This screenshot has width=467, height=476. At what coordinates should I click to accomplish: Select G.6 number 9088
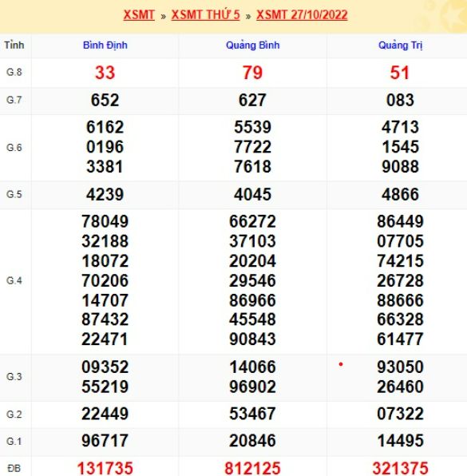pos(401,166)
